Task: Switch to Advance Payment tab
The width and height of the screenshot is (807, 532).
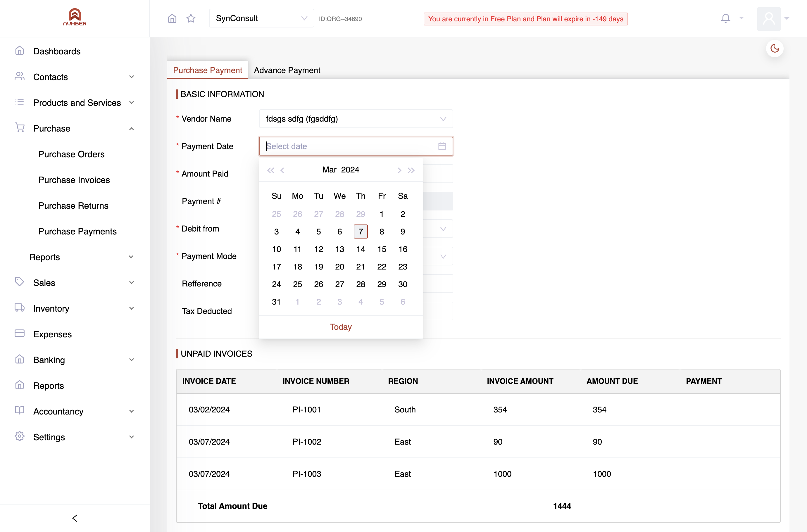Action: [287, 70]
